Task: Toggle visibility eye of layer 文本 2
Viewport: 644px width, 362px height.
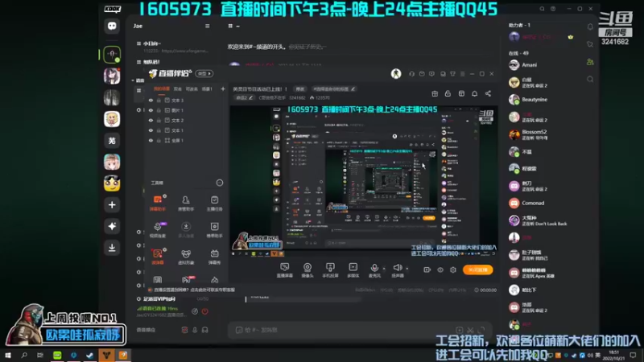Action: [x=151, y=120]
